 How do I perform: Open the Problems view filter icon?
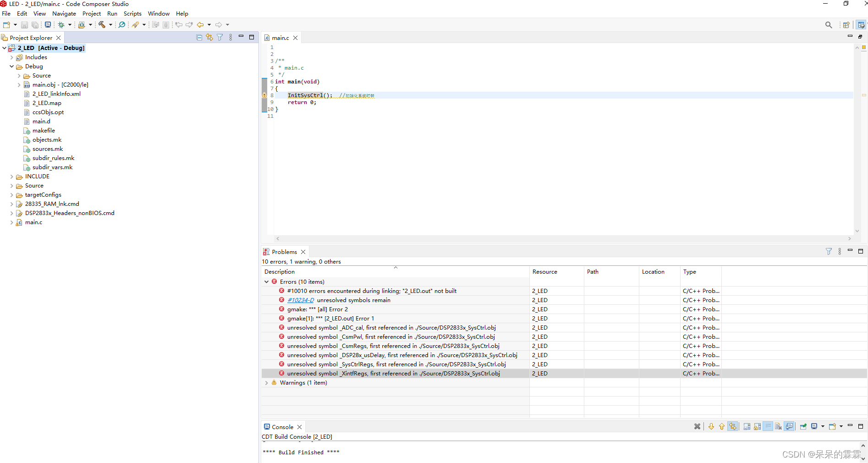click(829, 252)
